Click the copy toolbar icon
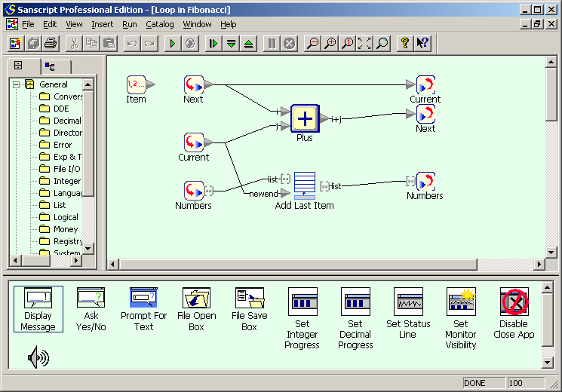 pyautogui.click(x=91, y=44)
